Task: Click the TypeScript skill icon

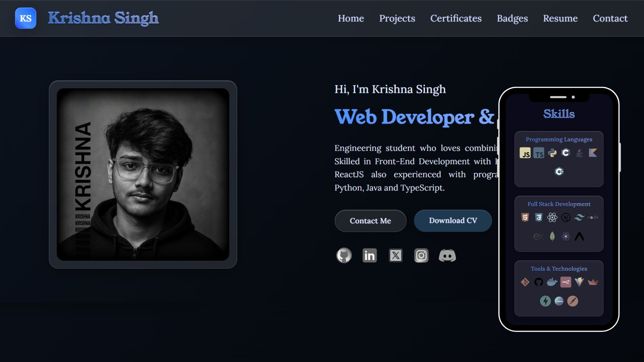Action: 539,153
